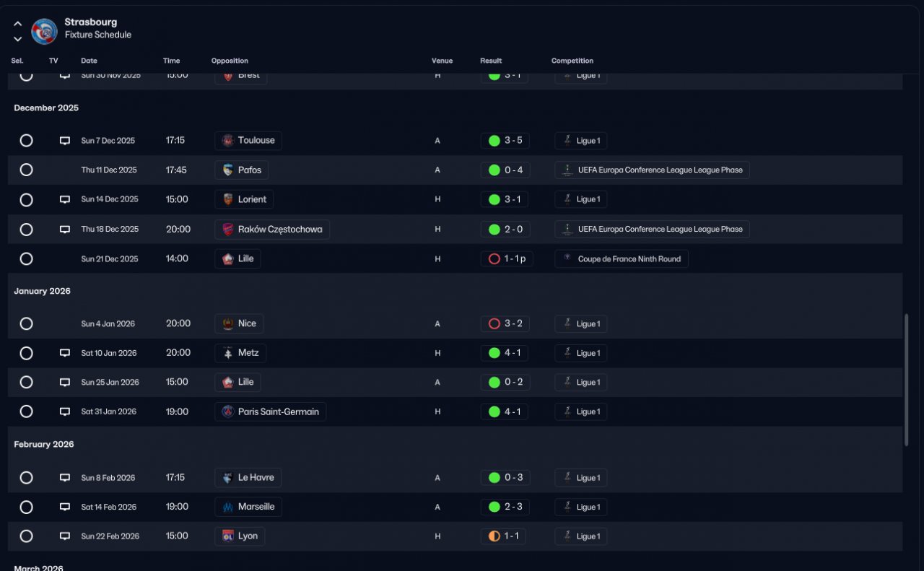Sort by Time column header
This screenshot has width=924, height=571.
[172, 61]
